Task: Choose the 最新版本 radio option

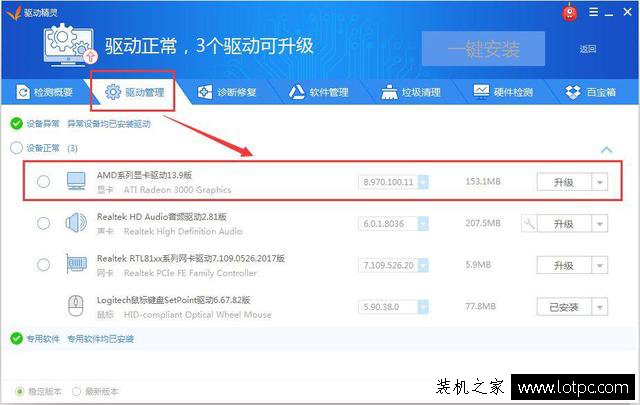Action: click(79, 391)
